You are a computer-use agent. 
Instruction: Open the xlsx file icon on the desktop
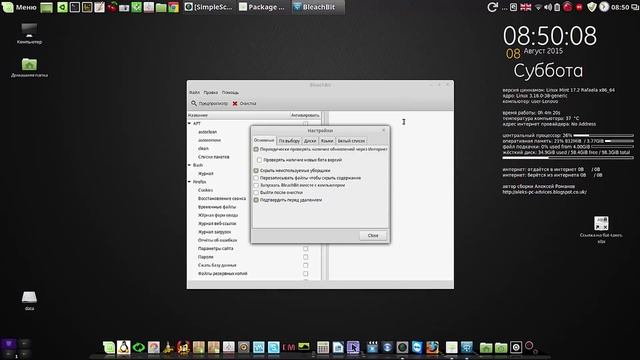click(601, 230)
